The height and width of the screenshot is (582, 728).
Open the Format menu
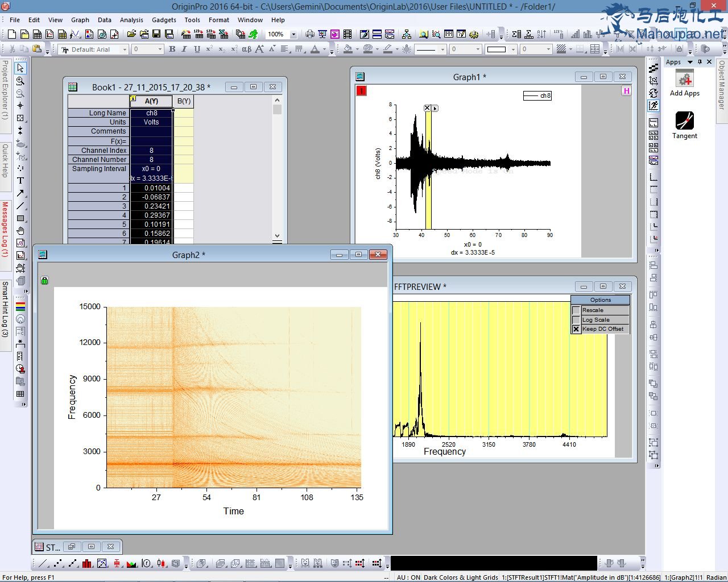(x=219, y=20)
